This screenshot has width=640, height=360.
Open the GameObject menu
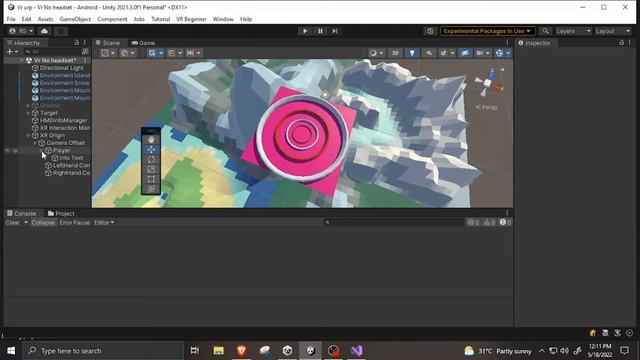(75, 19)
